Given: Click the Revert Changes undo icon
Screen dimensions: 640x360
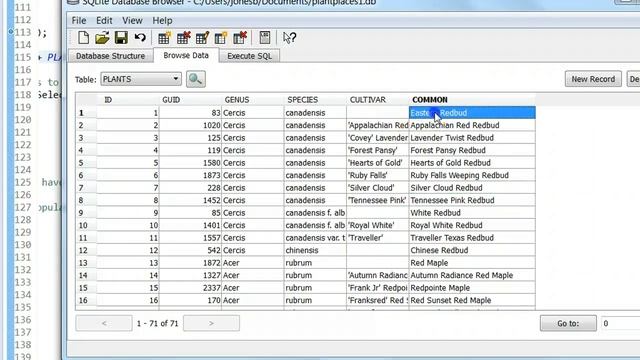Looking at the screenshot, I should (140, 38).
